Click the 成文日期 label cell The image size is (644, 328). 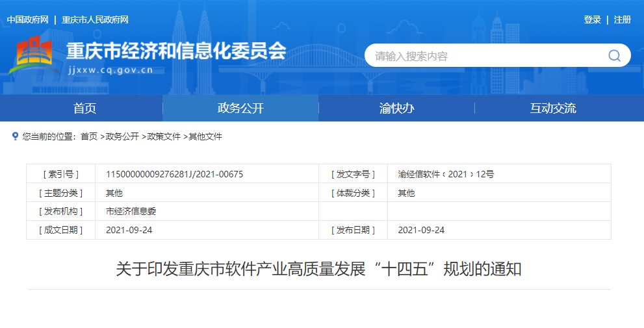tap(61, 230)
